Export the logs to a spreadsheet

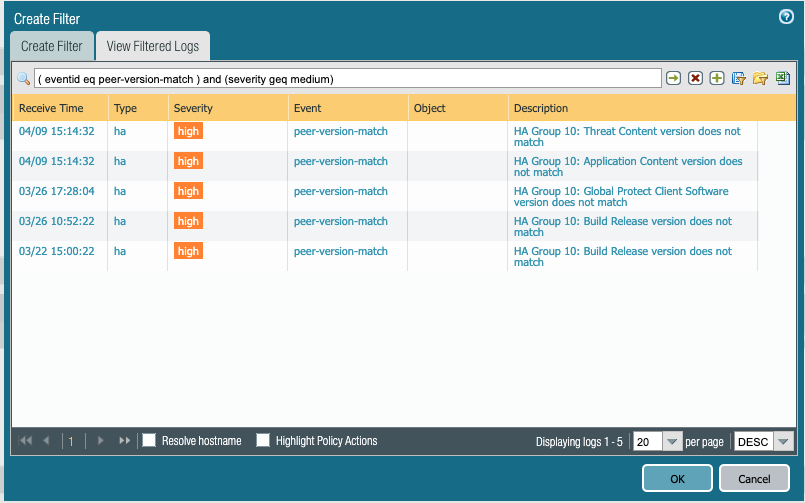click(782, 78)
